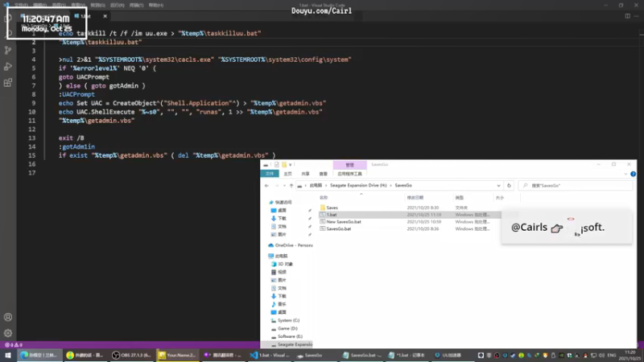Click Explorer Up one level arrow

(291, 186)
